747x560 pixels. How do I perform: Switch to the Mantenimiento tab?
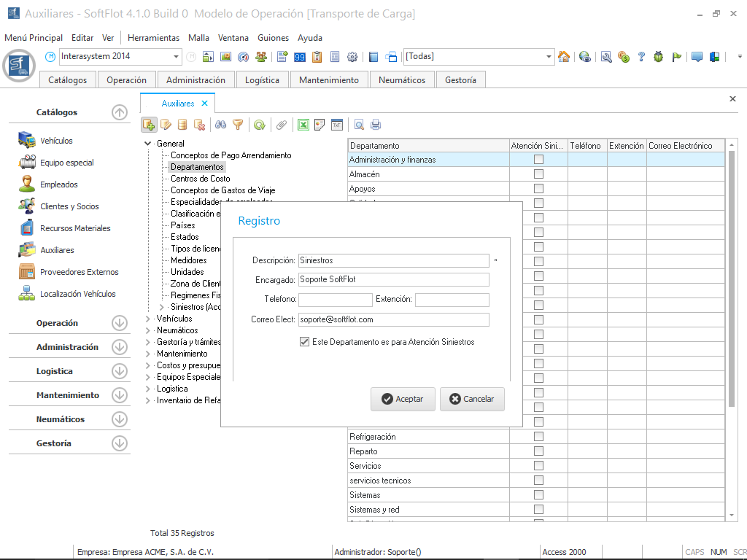point(328,80)
